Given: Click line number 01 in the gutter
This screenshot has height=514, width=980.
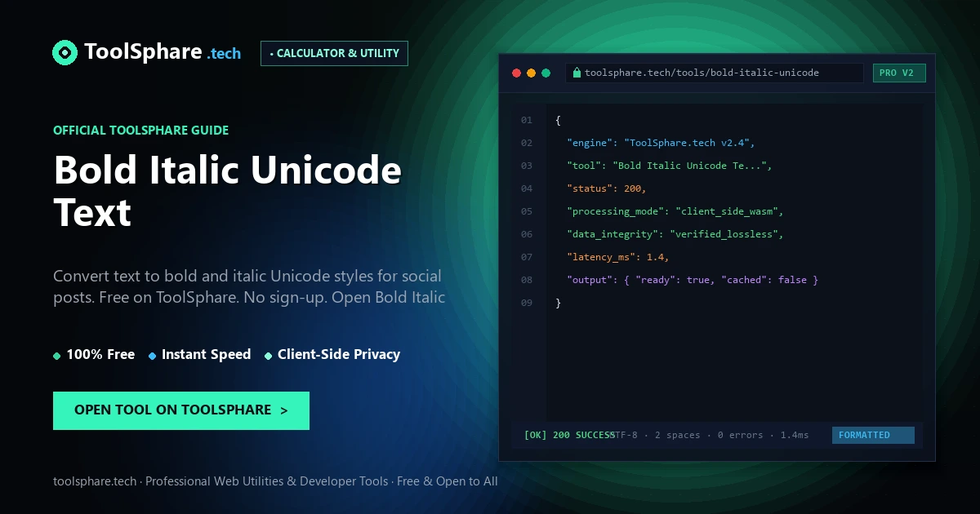Looking at the screenshot, I should coord(527,120).
